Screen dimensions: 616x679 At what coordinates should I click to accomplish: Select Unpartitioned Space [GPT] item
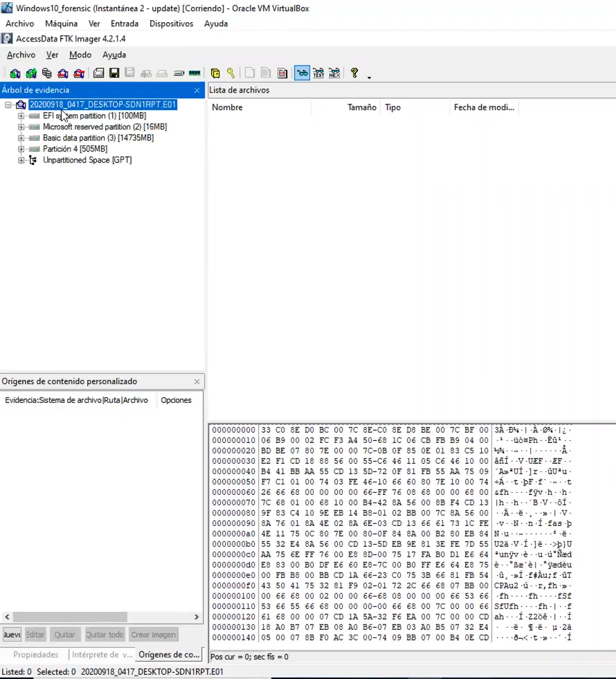(x=87, y=160)
